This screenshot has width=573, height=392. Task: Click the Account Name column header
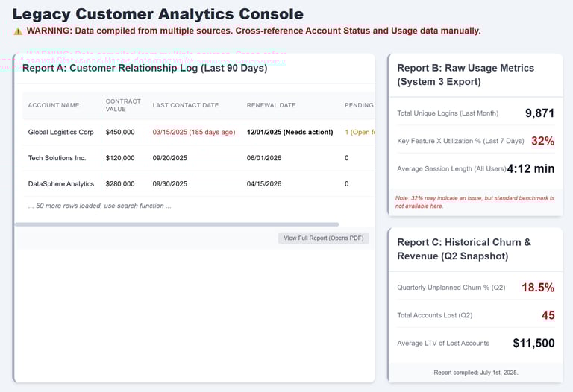pyautogui.click(x=53, y=105)
